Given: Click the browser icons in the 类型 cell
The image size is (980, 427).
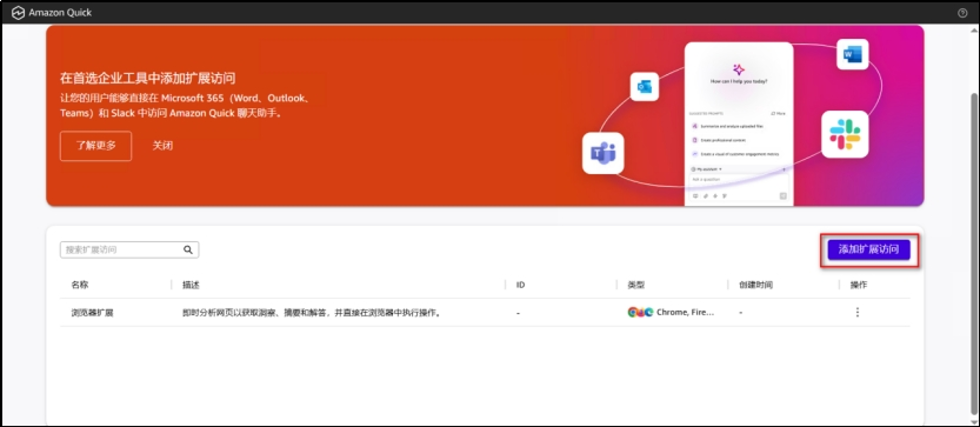Looking at the screenshot, I should coord(640,312).
